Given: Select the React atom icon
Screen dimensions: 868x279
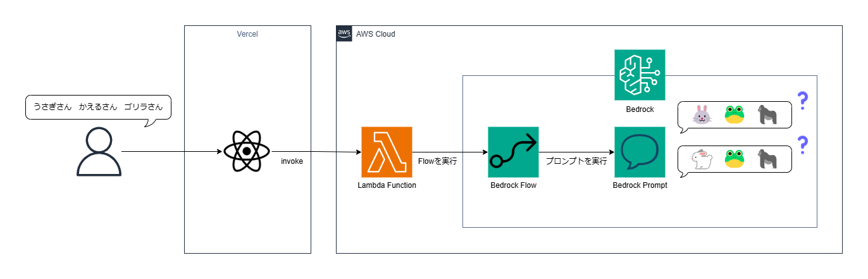Looking at the screenshot, I should pos(247,152).
